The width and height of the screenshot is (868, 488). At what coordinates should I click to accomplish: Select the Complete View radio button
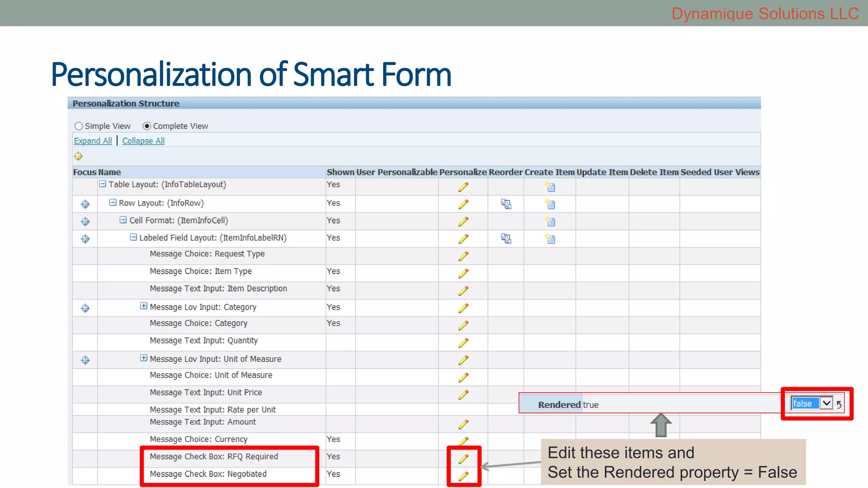[x=147, y=126]
